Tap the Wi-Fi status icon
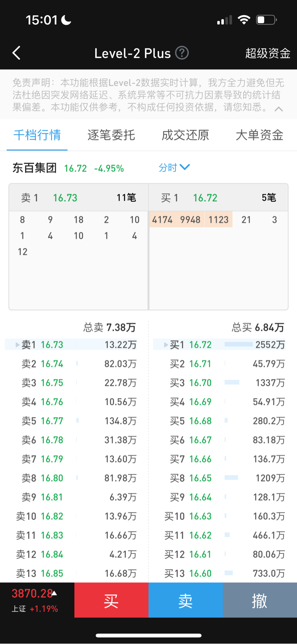Screen dimensions: 297x644 point(244,20)
